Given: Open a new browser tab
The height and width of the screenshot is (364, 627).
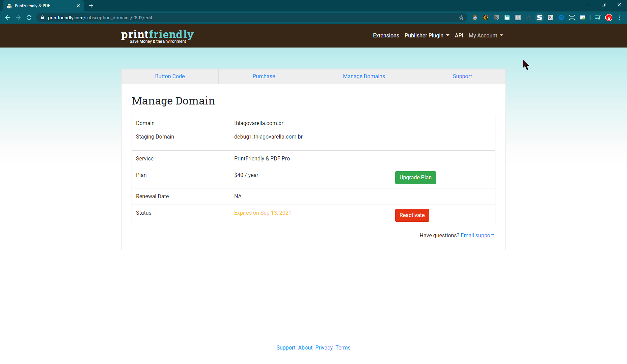Looking at the screenshot, I should click(91, 6).
